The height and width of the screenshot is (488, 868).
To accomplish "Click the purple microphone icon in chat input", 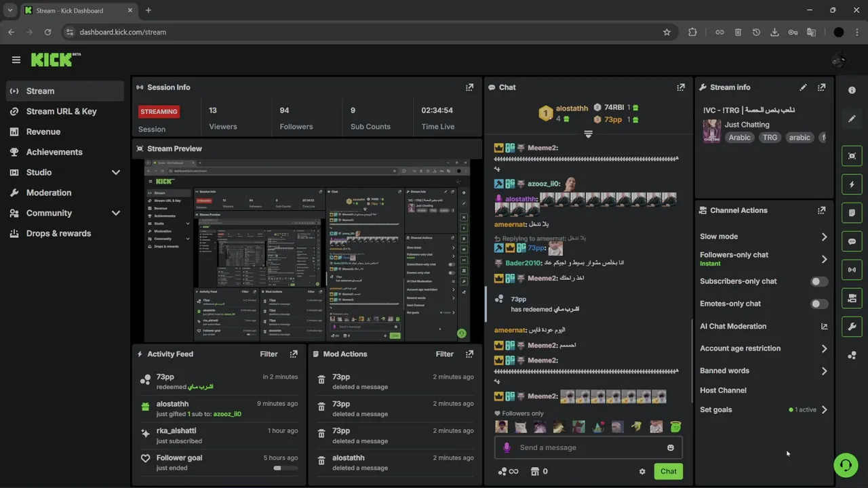I will click(507, 447).
